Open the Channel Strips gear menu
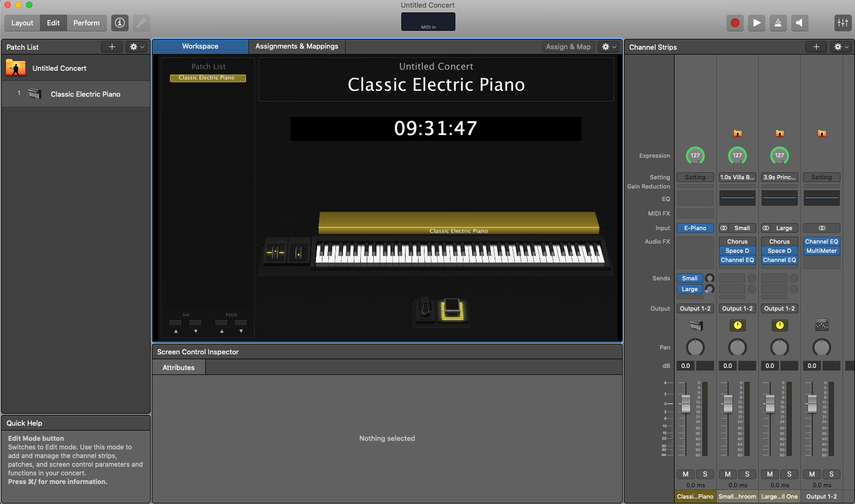Viewport: 855px width, 504px height. coord(841,47)
